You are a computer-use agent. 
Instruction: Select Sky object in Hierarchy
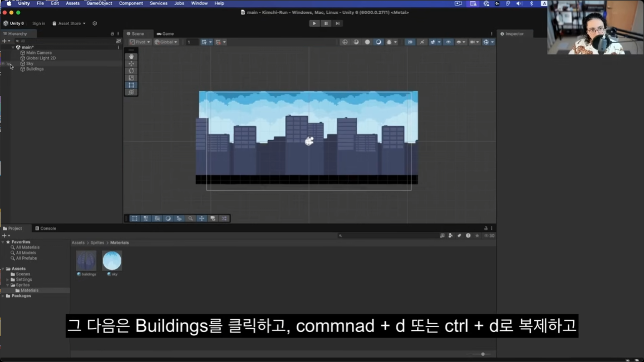pyautogui.click(x=30, y=63)
